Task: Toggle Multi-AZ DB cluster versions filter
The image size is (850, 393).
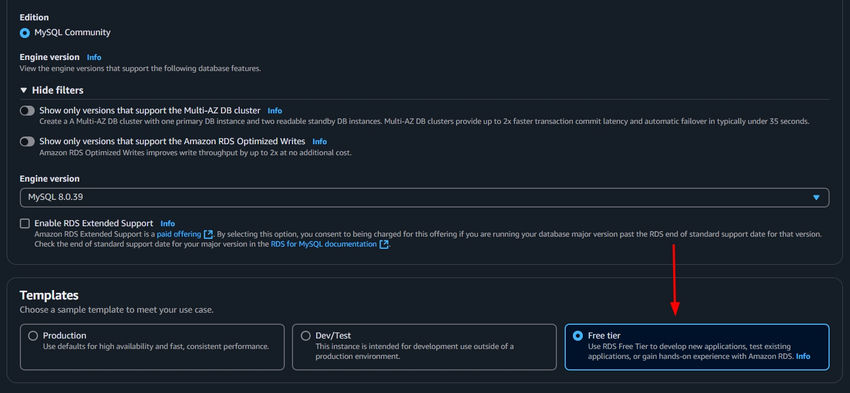Action: (x=27, y=111)
